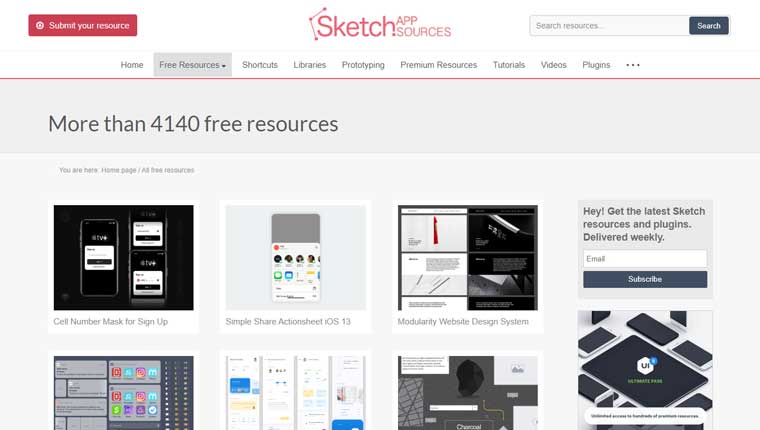Click the three-dots more menu icon

coord(633,65)
